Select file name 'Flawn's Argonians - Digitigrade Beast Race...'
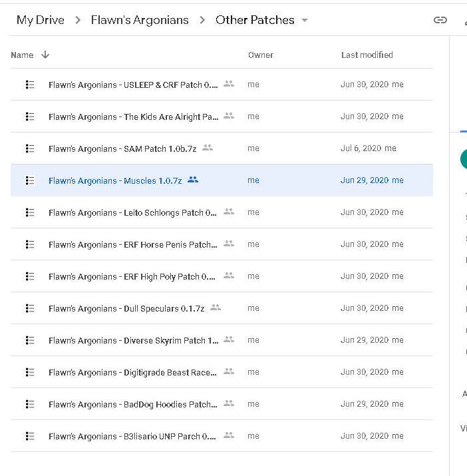 (x=132, y=373)
